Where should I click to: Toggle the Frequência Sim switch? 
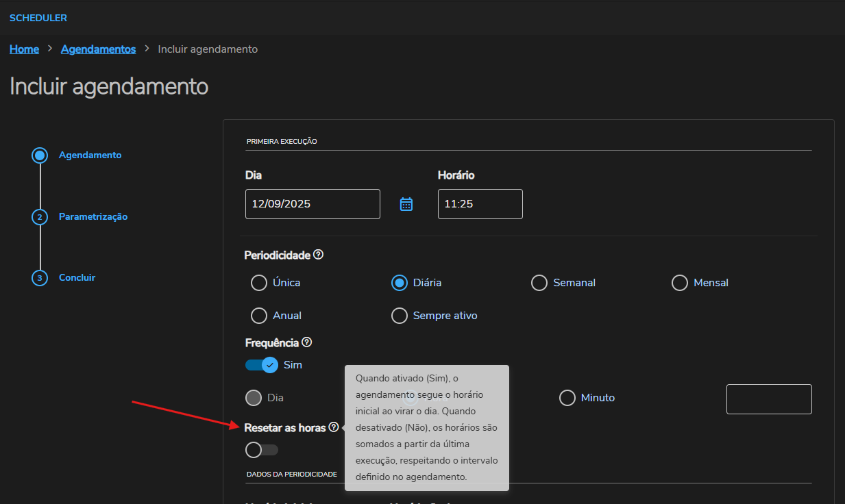point(261,365)
